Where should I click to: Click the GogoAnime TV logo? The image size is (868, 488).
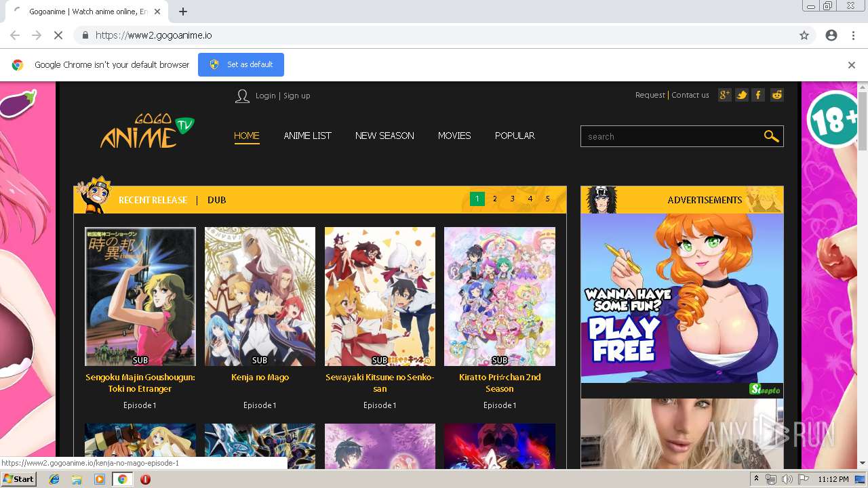point(147,131)
